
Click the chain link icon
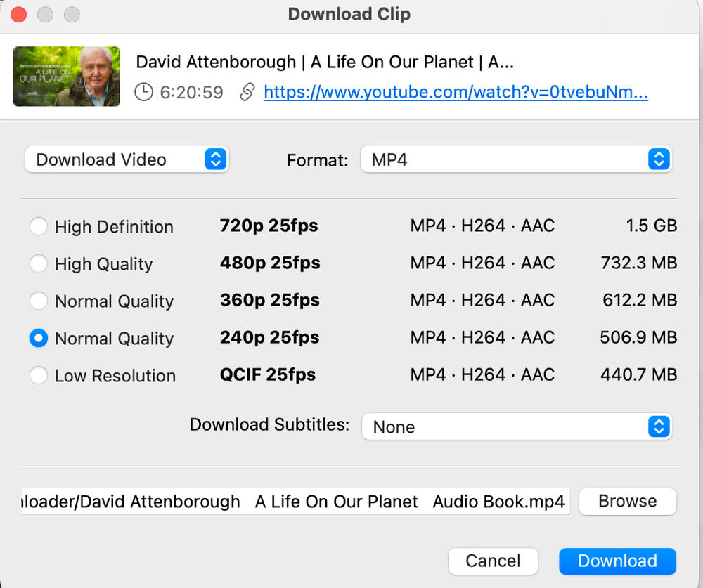click(x=247, y=92)
